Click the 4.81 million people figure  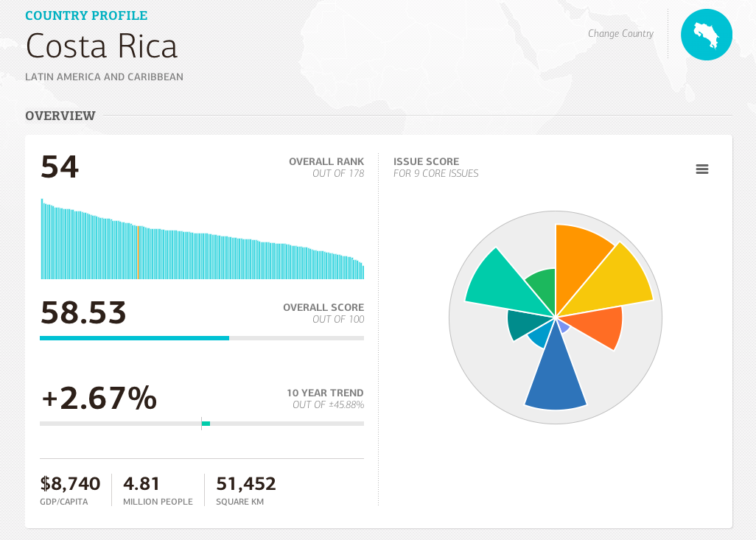point(141,484)
